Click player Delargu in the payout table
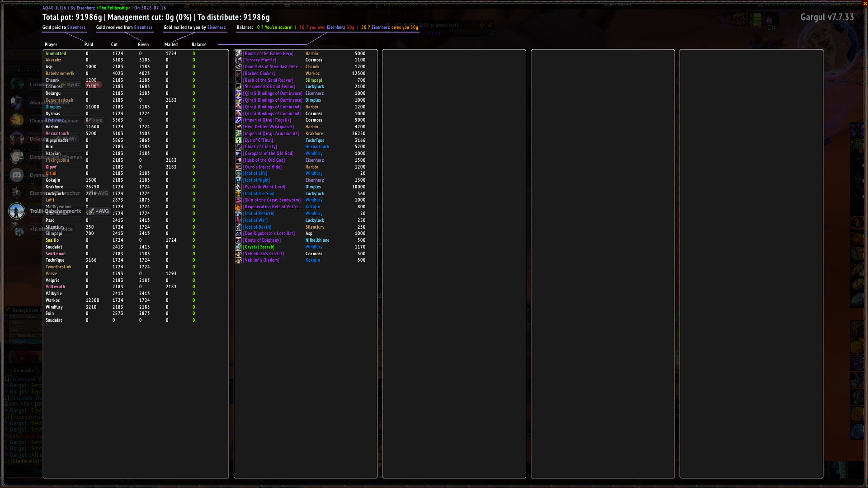The image size is (868, 488). (53, 94)
